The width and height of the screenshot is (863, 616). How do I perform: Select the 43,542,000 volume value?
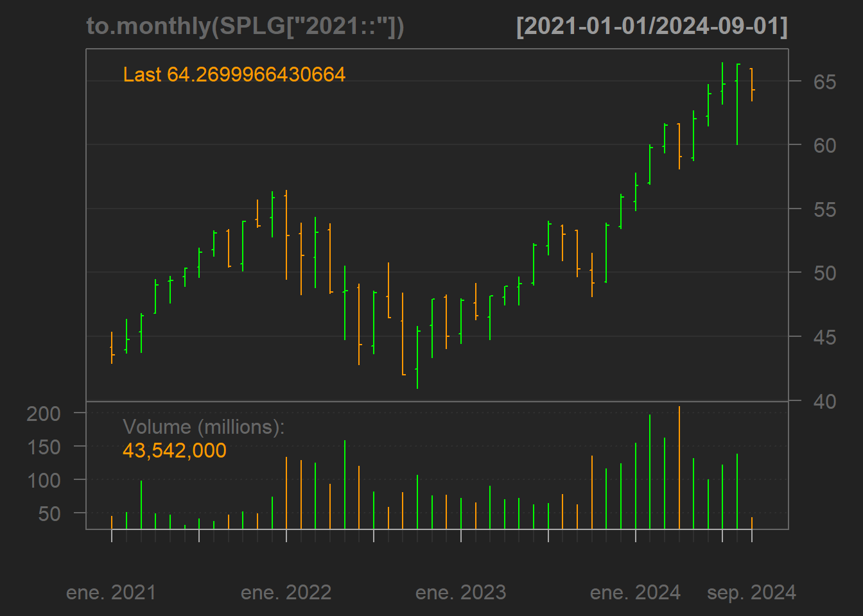click(174, 450)
